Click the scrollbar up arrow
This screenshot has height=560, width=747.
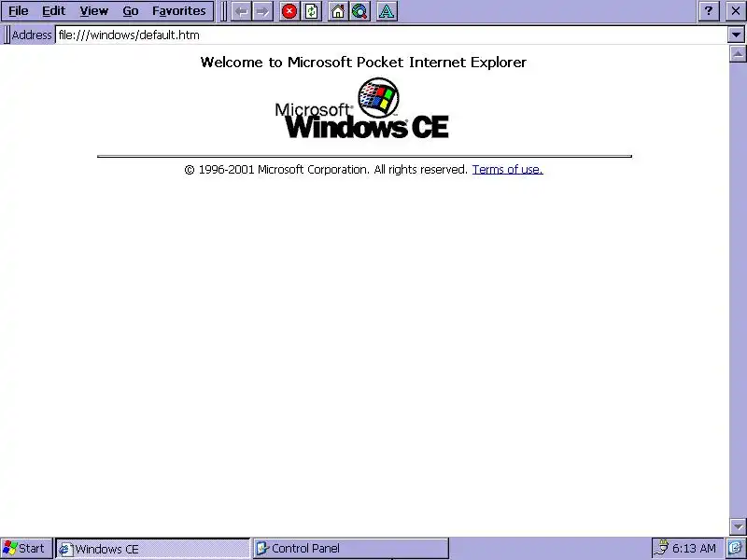point(738,54)
